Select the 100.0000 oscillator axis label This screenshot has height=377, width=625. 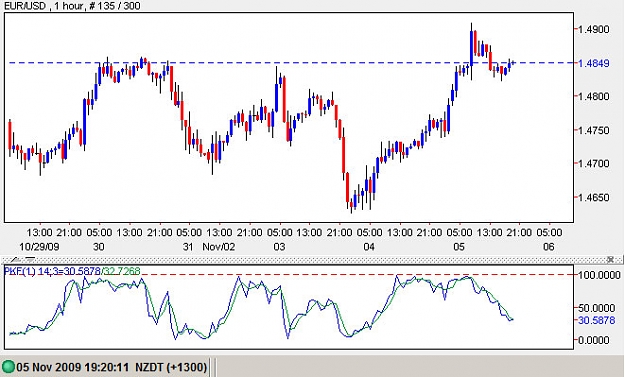pyautogui.click(x=599, y=275)
